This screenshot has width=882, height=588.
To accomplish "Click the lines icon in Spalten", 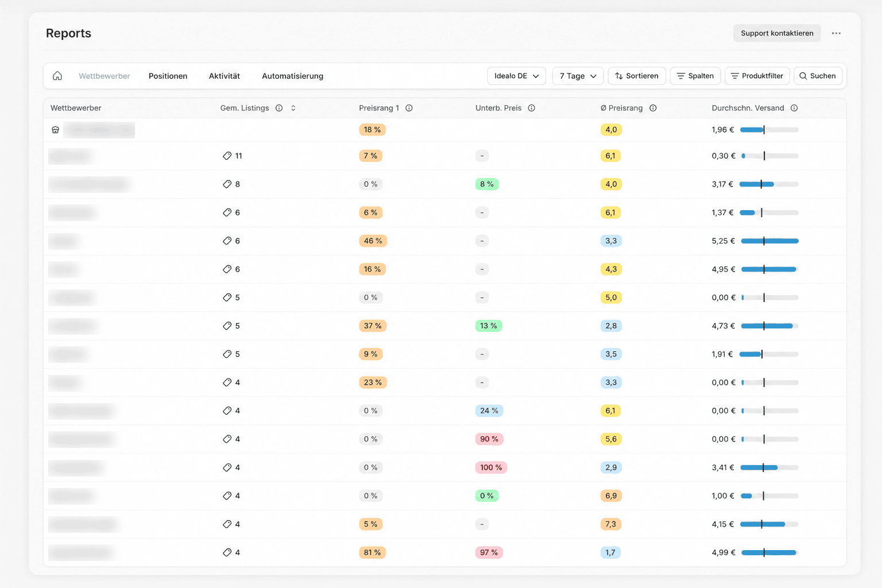I will click(681, 76).
